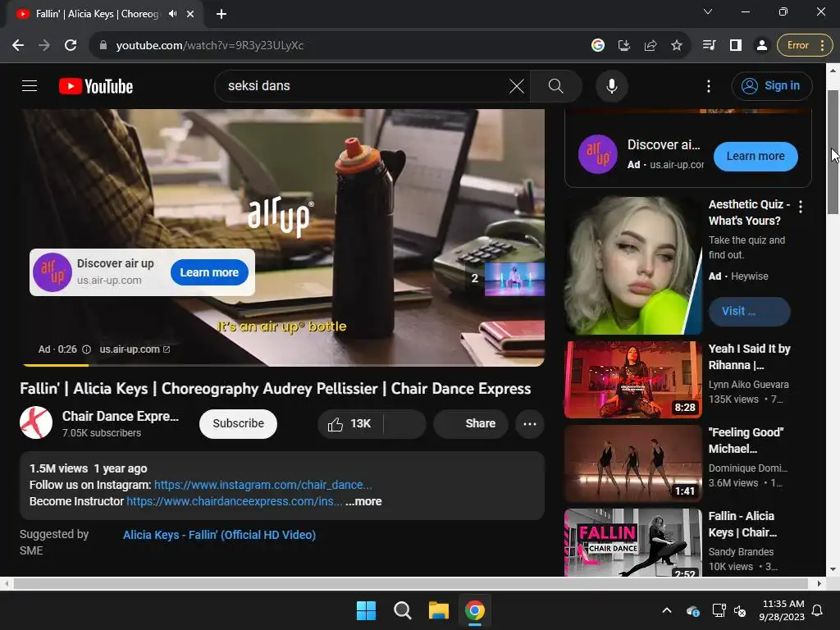Image resolution: width=840 pixels, height=630 pixels.
Task: Open a new browser tab
Action: click(x=221, y=14)
